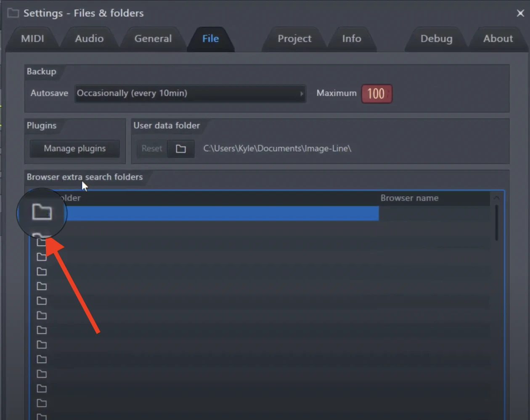Click the Maximum backups value 100
This screenshot has width=530, height=420.
coord(376,93)
